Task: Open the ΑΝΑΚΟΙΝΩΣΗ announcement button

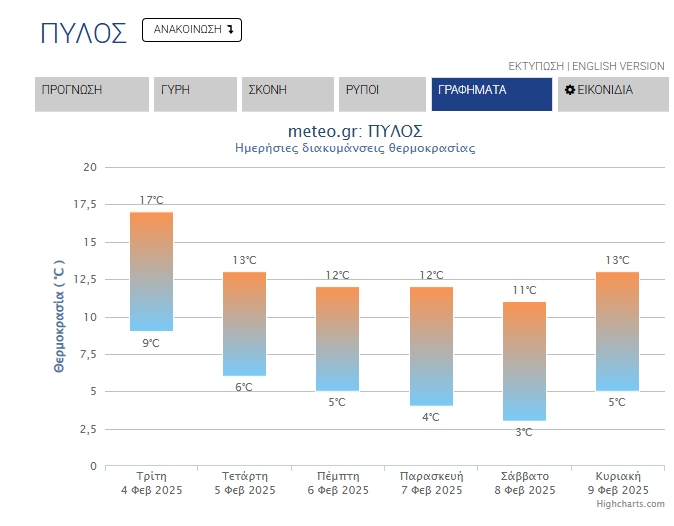Action: click(x=192, y=30)
